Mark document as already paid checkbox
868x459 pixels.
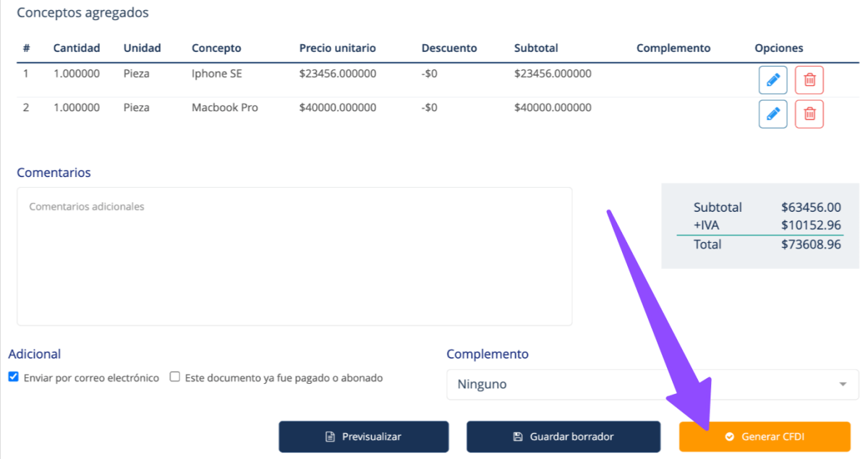click(x=174, y=377)
